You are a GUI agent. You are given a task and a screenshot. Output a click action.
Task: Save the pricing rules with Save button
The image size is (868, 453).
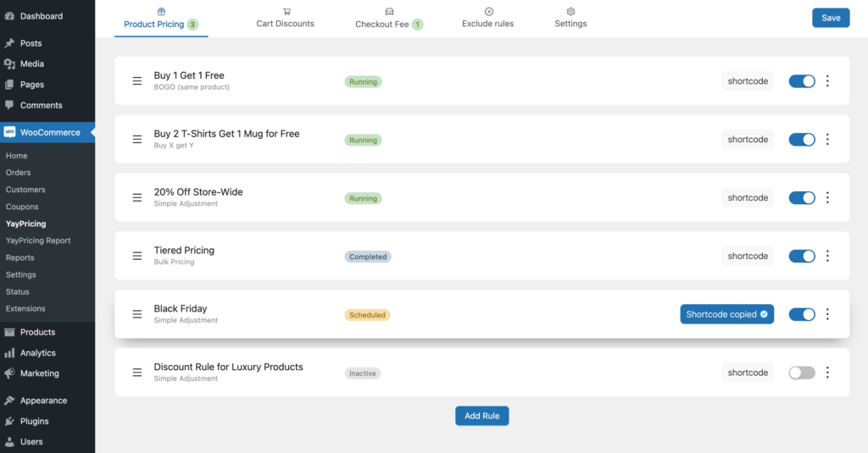[x=831, y=18]
